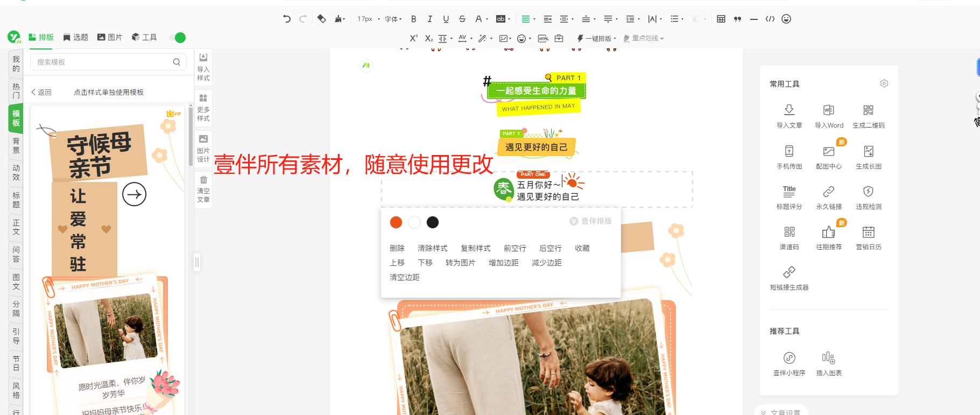Screen dimensions: 980x415
Task: Click the 清空文章 button
Action: [x=203, y=189]
